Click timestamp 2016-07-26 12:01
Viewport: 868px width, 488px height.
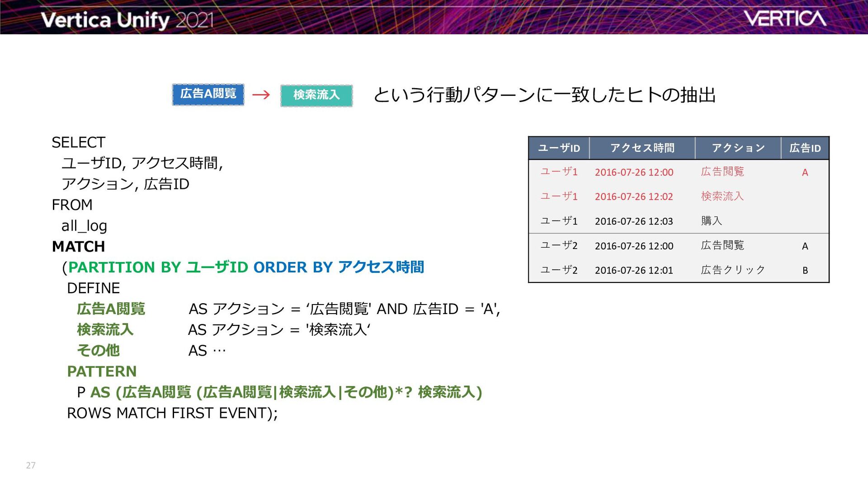(x=634, y=270)
